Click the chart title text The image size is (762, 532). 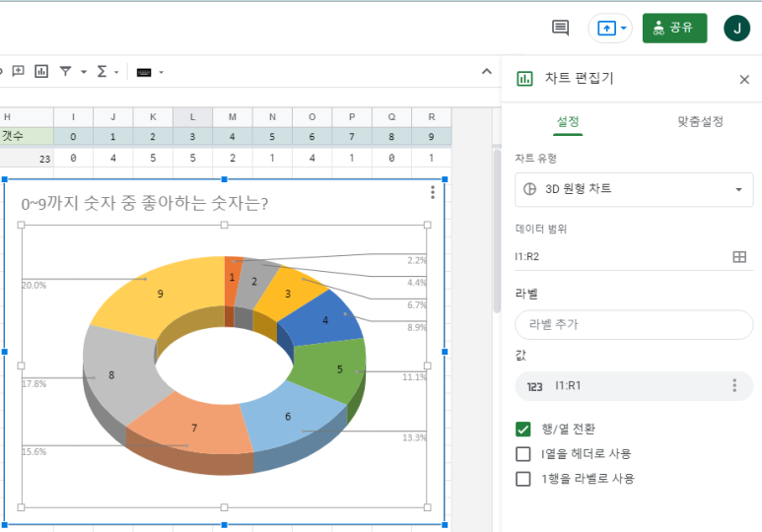click(x=144, y=203)
